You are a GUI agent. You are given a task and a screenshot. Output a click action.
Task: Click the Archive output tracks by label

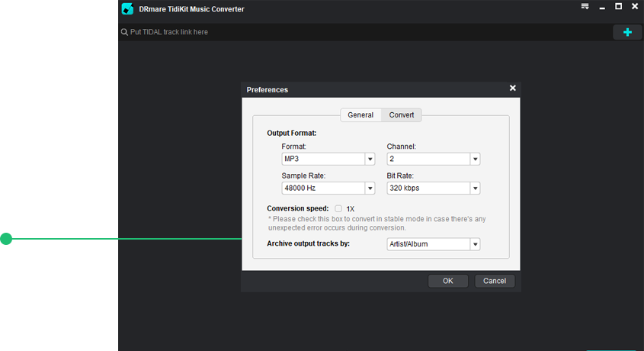309,243
